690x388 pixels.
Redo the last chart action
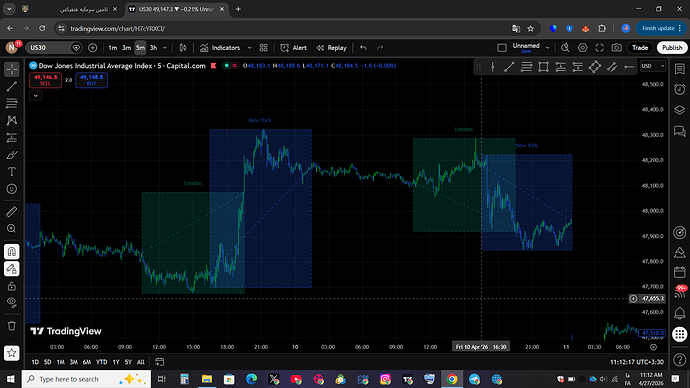pos(380,48)
